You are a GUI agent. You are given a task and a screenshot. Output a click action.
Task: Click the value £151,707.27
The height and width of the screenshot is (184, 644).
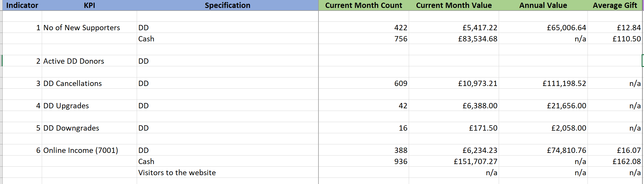point(454,161)
